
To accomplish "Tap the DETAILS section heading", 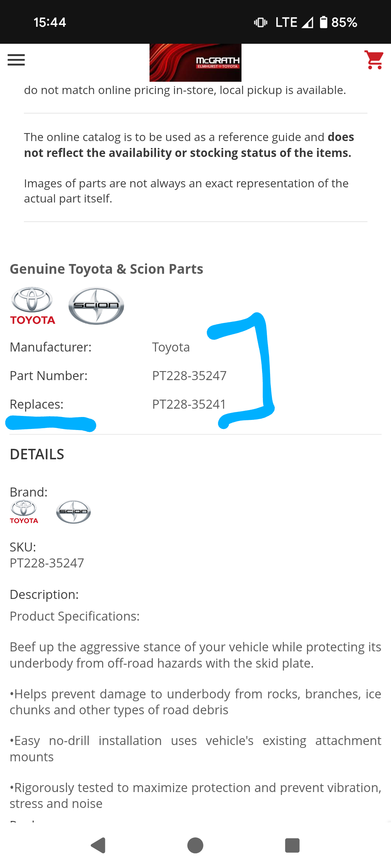I will click(37, 454).
